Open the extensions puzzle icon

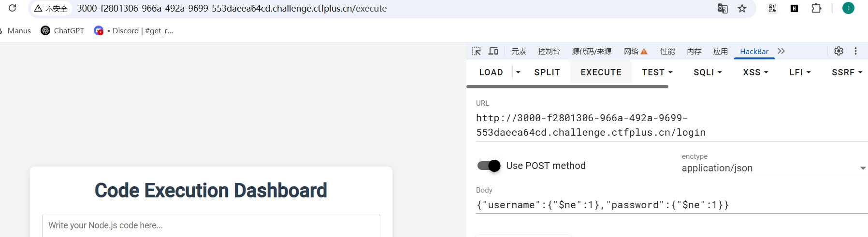click(x=816, y=8)
